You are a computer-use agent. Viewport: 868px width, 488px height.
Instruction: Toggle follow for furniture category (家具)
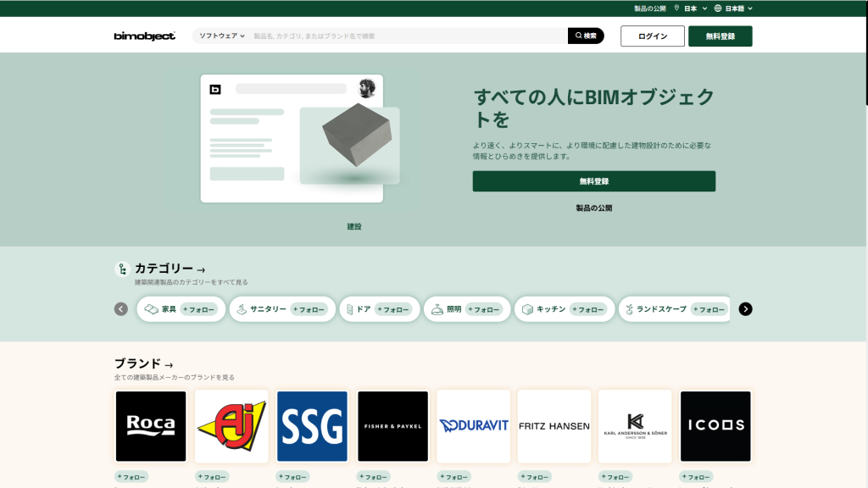coord(199,309)
